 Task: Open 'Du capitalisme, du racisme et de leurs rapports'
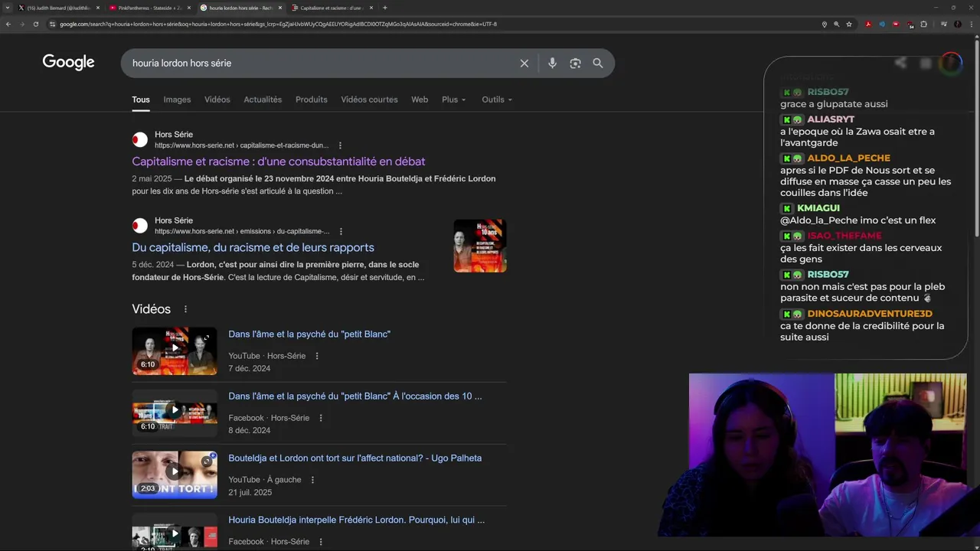(x=253, y=247)
